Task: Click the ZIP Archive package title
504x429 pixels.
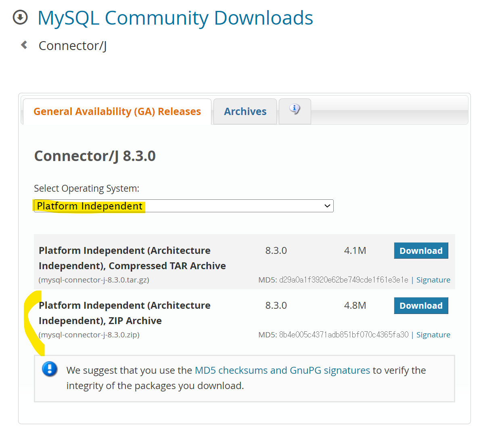Action: [124, 313]
